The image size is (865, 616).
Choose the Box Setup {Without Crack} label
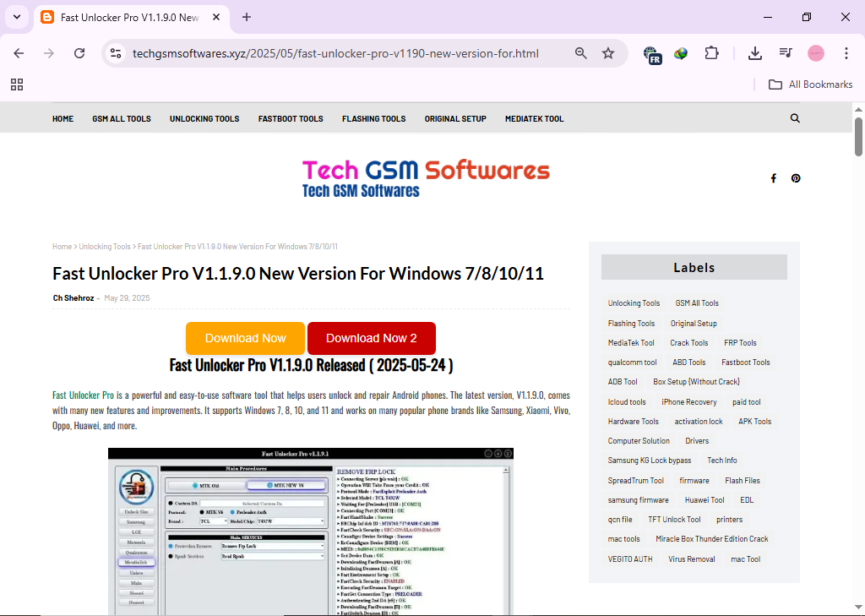696,382
